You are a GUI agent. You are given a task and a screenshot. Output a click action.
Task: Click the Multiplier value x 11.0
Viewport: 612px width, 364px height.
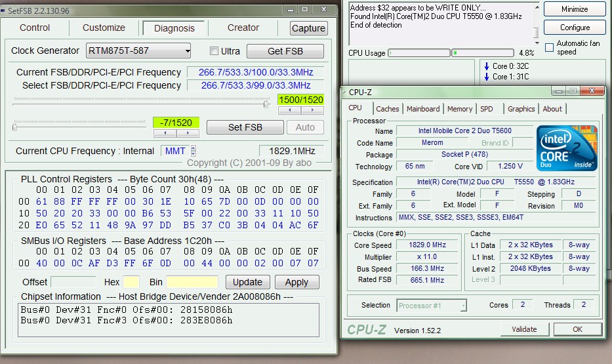pos(428,256)
